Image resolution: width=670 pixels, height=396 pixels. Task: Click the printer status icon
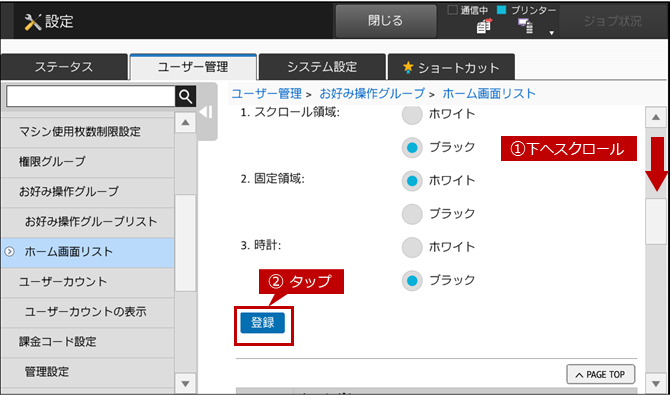[526, 26]
